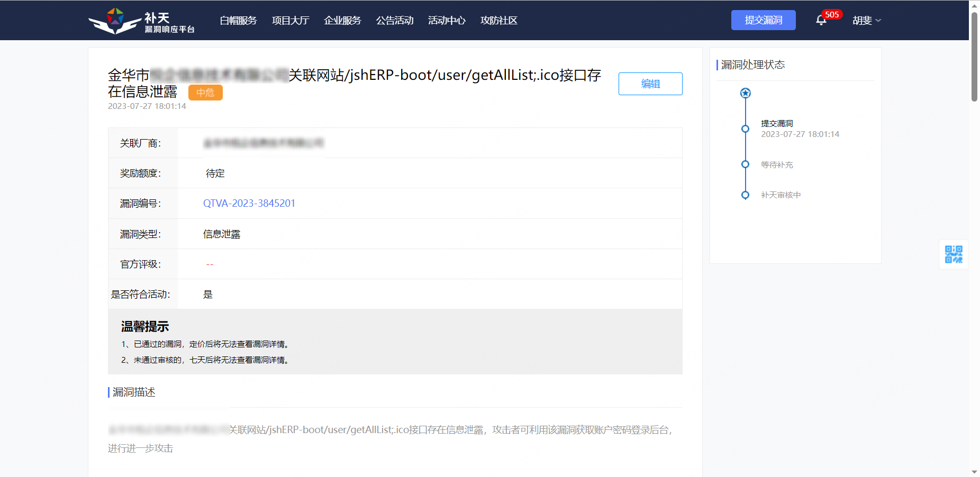
Task: Click the scrollbar up arrow
Action: point(974,5)
